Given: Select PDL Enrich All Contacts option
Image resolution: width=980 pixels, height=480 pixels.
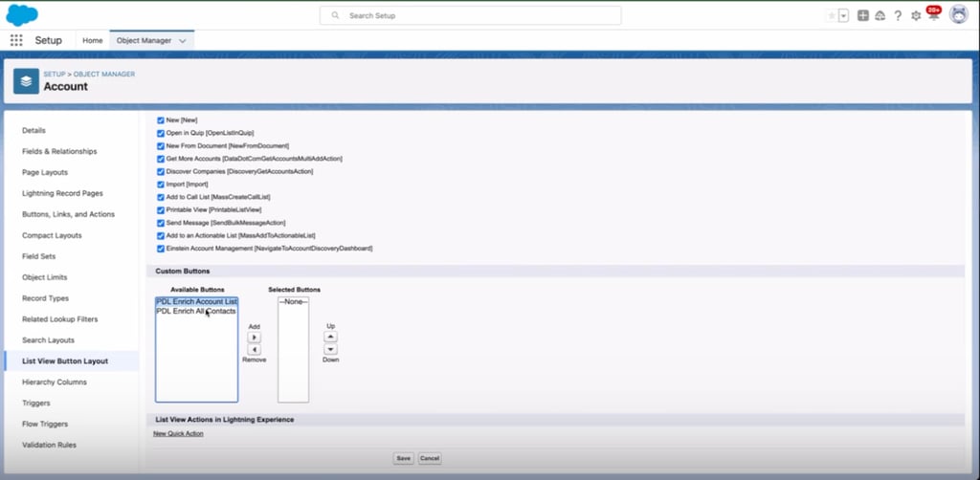Looking at the screenshot, I should click(196, 311).
